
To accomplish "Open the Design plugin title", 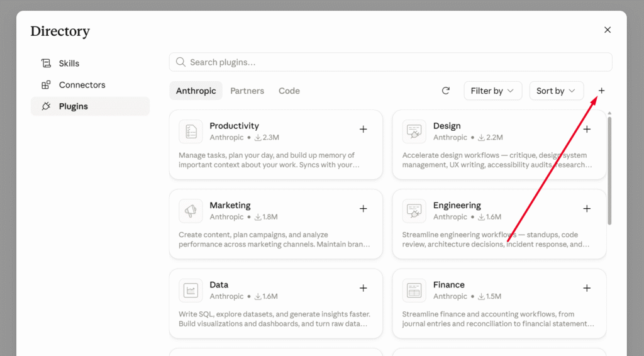I will click(447, 126).
